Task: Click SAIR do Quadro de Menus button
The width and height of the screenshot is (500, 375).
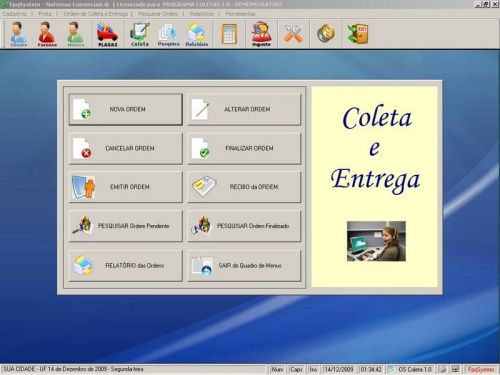Action: (244, 266)
